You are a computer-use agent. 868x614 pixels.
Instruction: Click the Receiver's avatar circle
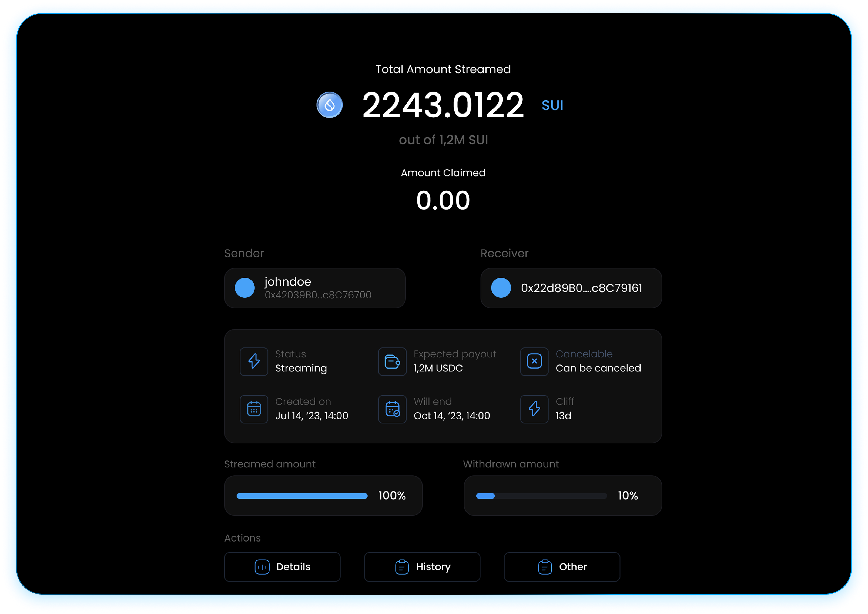tap(501, 288)
